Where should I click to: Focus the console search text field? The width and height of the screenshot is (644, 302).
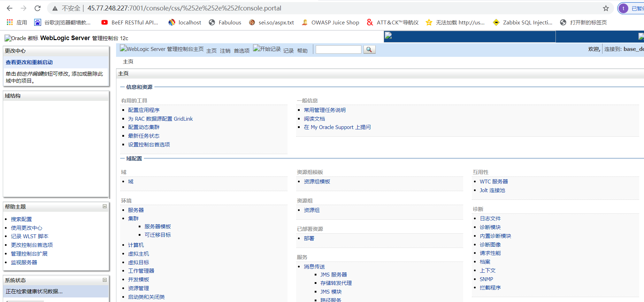[x=338, y=50]
